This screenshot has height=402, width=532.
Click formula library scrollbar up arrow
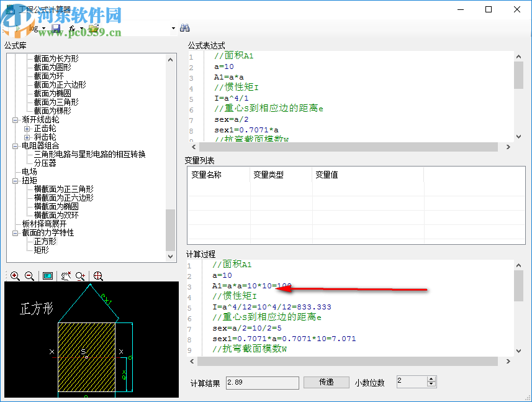click(x=170, y=60)
